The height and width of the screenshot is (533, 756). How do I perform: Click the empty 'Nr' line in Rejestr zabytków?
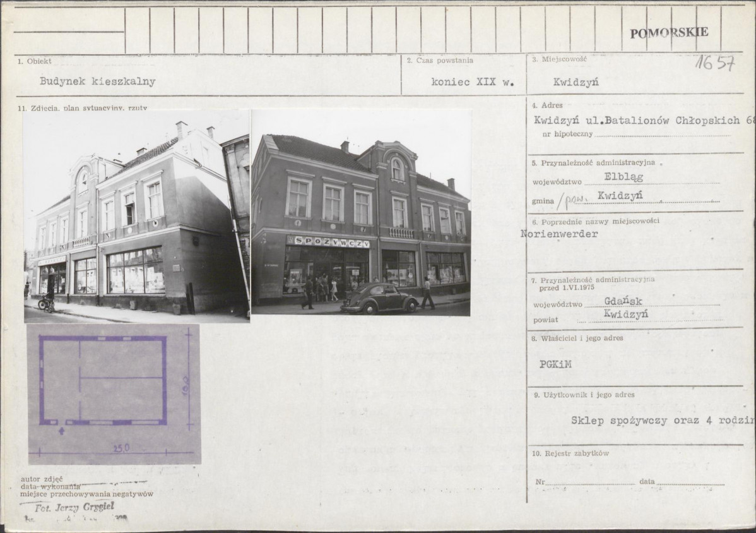point(590,481)
